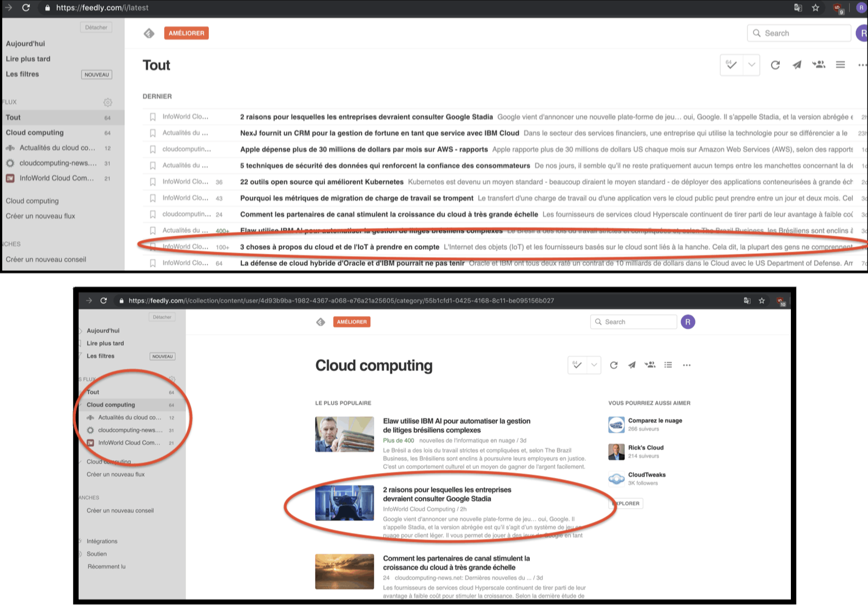The image size is (868, 605).
Task: Bookmark the '22 outils open source' article row
Action: (x=153, y=182)
